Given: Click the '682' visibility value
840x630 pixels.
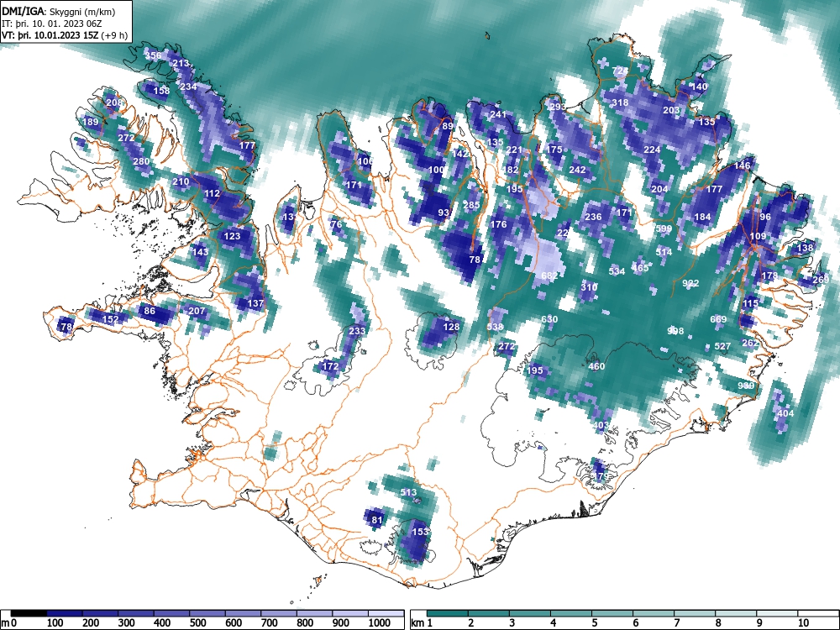Looking at the screenshot, I should click(x=549, y=276).
